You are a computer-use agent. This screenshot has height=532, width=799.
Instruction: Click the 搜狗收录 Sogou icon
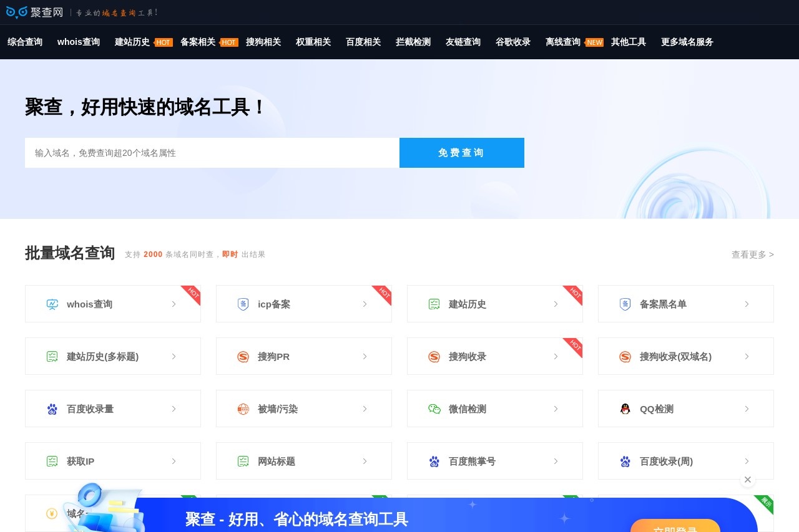coord(434,357)
